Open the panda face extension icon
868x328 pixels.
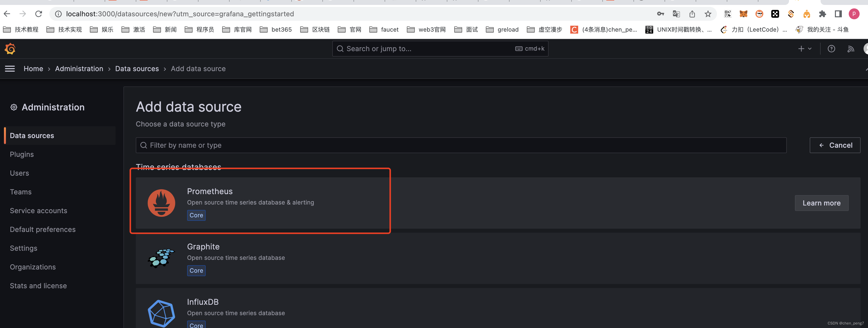(x=759, y=14)
